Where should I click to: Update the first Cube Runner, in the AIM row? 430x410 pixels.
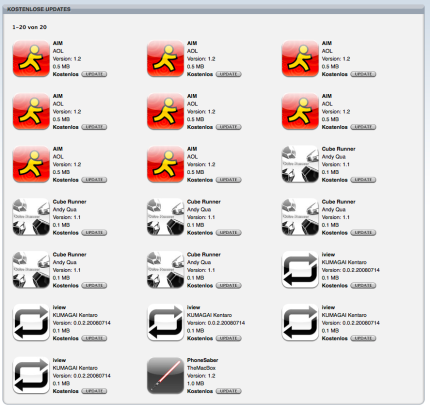363,180
